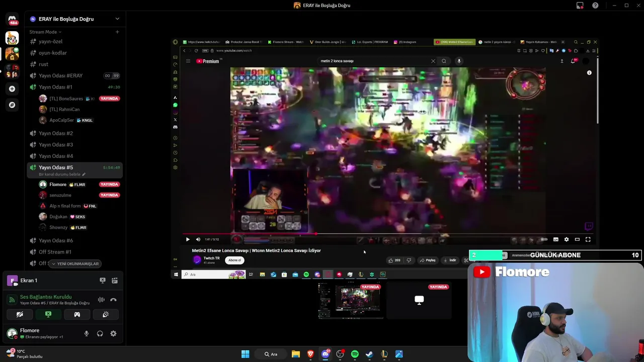Screen dimensions: 644x362
Task: Open stream clips icon beside Ekran 1
Action: [x=115, y=281]
